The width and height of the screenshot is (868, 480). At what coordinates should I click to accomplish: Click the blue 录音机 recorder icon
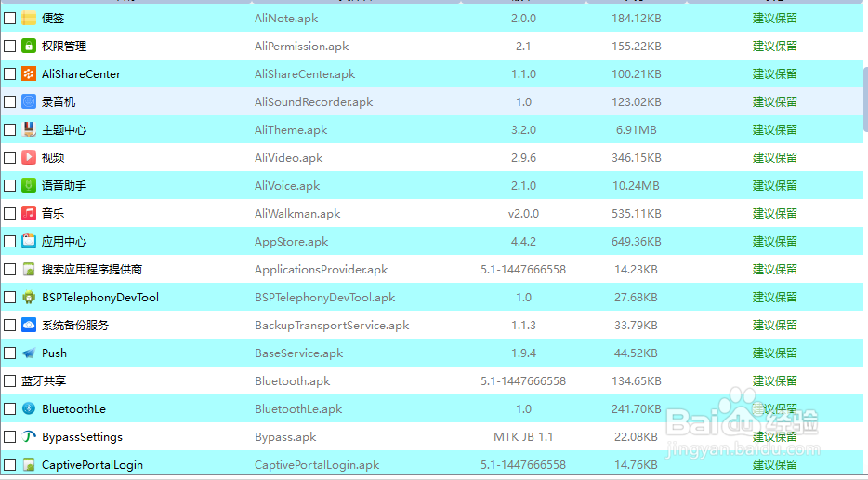click(29, 102)
